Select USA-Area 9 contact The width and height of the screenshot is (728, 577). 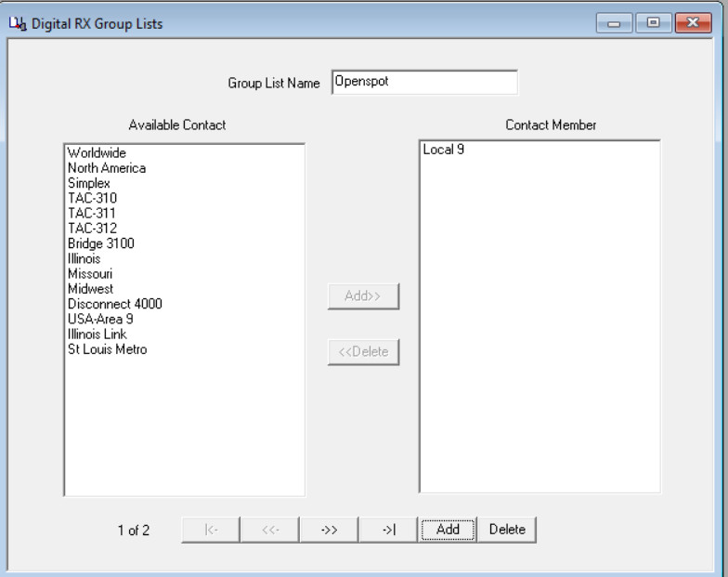point(100,319)
